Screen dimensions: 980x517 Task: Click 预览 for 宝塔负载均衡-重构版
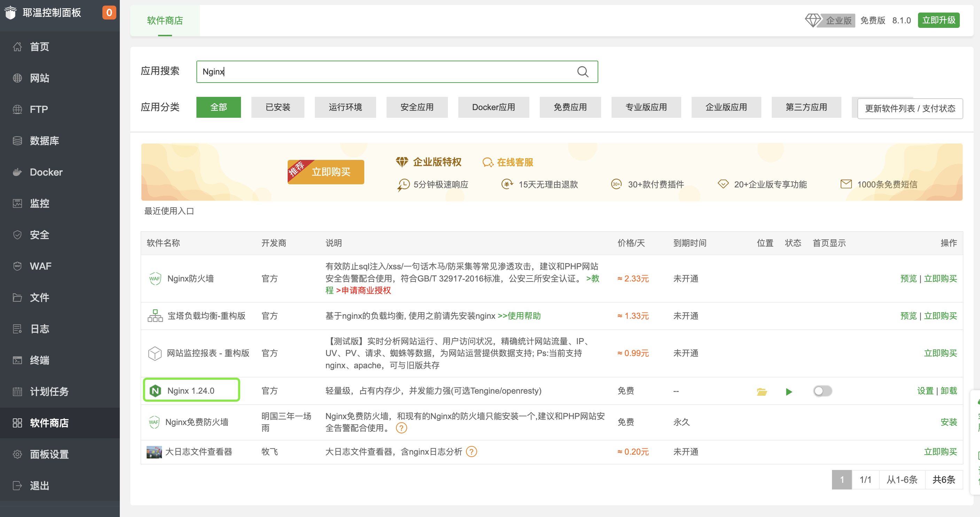point(909,316)
